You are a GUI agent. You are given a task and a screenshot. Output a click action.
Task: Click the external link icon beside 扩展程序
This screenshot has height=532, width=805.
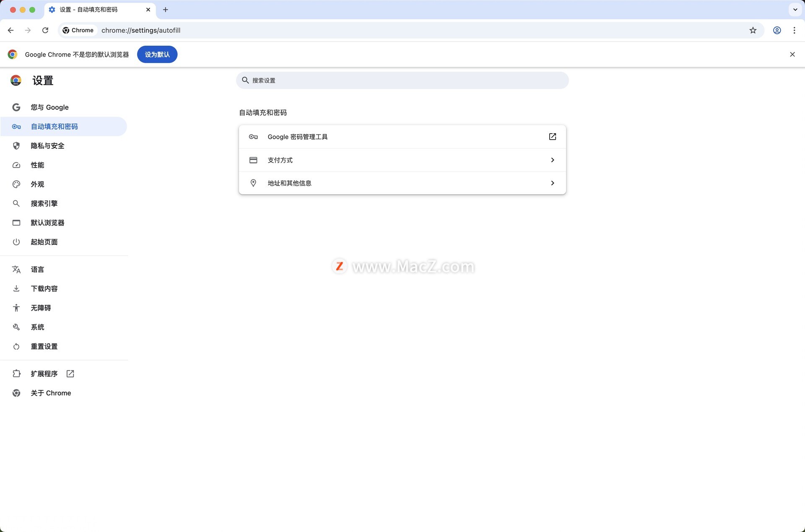coord(70,374)
